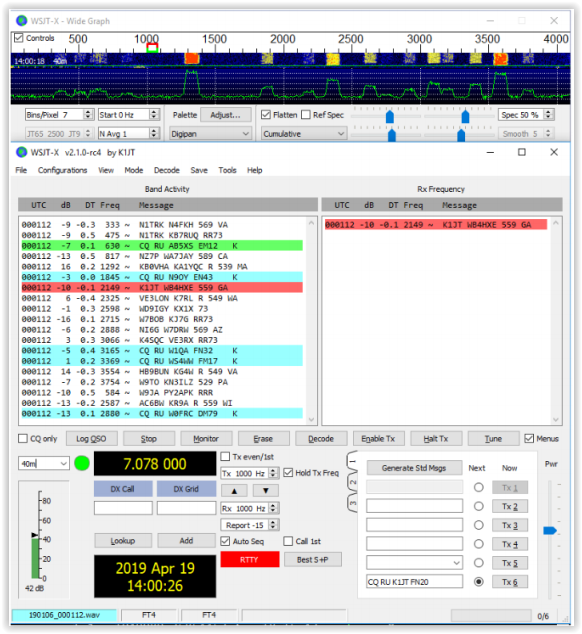The width and height of the screenshot is (582, 634).
Task: Click the Enable Tx button
Action: 378,439
